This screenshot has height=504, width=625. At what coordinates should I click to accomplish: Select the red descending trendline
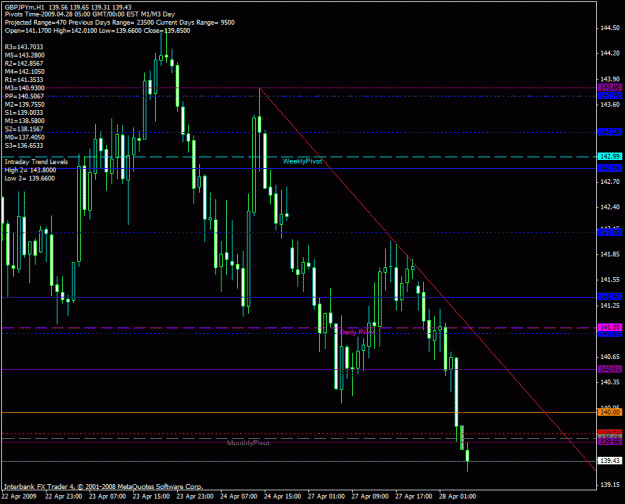pos(428,280)
